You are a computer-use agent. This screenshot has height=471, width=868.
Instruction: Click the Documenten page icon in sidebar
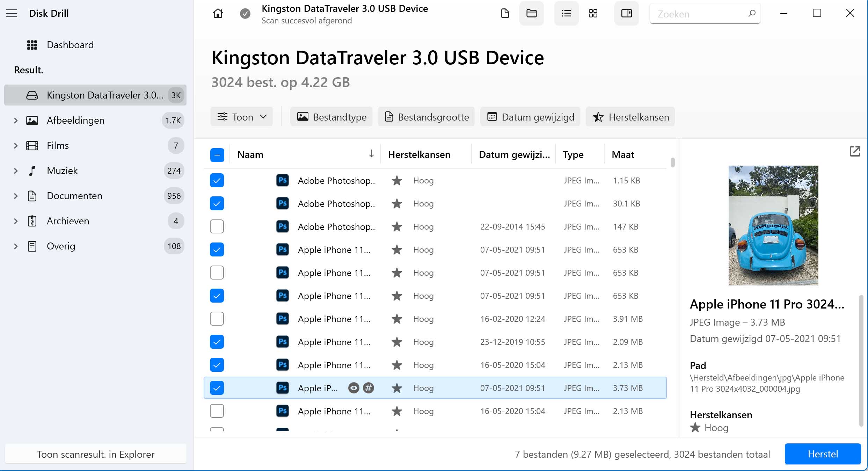[x=32, y=196]
